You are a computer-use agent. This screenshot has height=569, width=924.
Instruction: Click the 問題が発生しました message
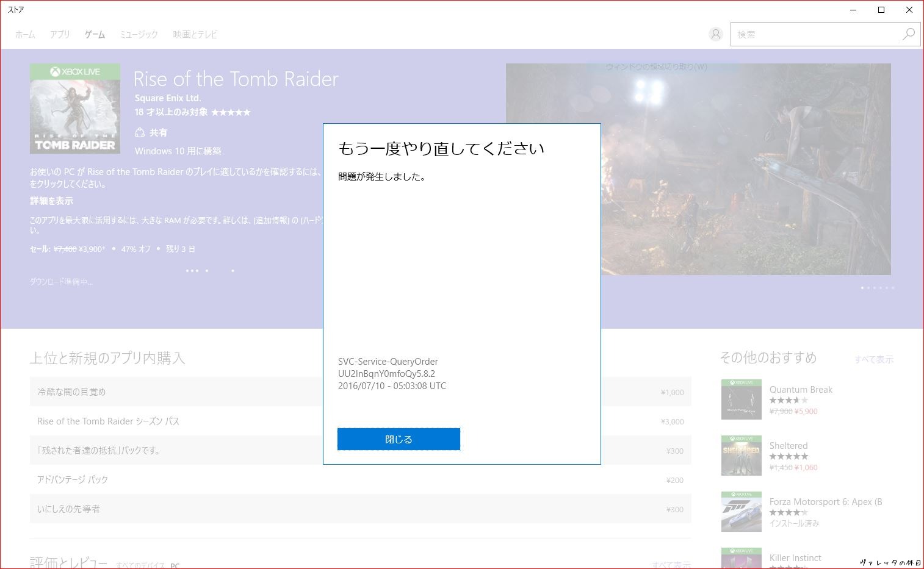(x=382, y=177)
